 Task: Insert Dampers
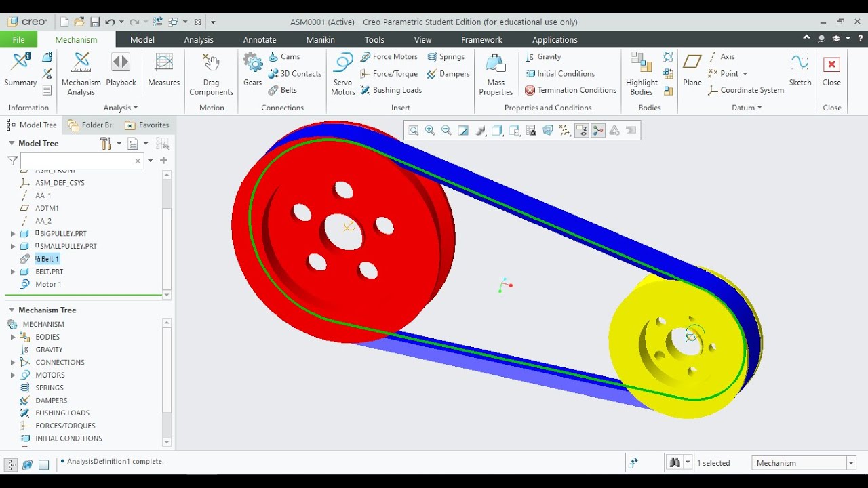click(x=448, y=74)
